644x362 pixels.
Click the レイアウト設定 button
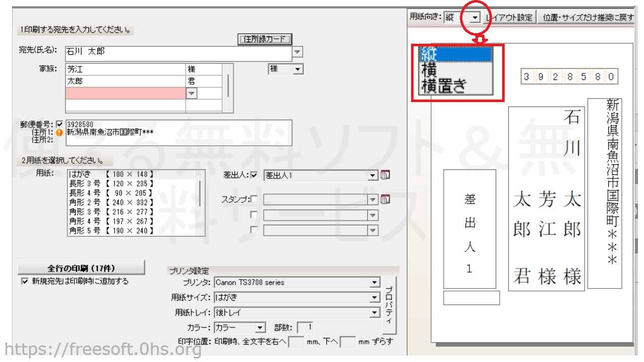509,17
